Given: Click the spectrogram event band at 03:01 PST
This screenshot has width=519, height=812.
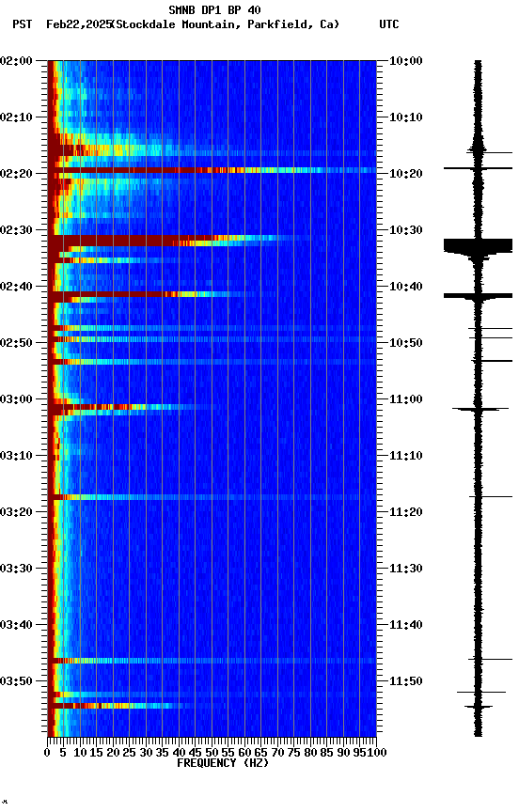Looking at the screenshot, I should point(132,407).
